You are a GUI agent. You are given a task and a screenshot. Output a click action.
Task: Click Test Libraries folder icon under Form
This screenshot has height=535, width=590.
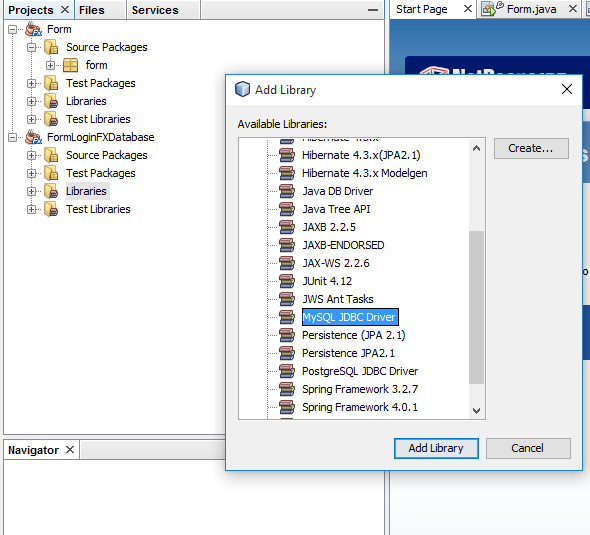[x=51, y=119]
